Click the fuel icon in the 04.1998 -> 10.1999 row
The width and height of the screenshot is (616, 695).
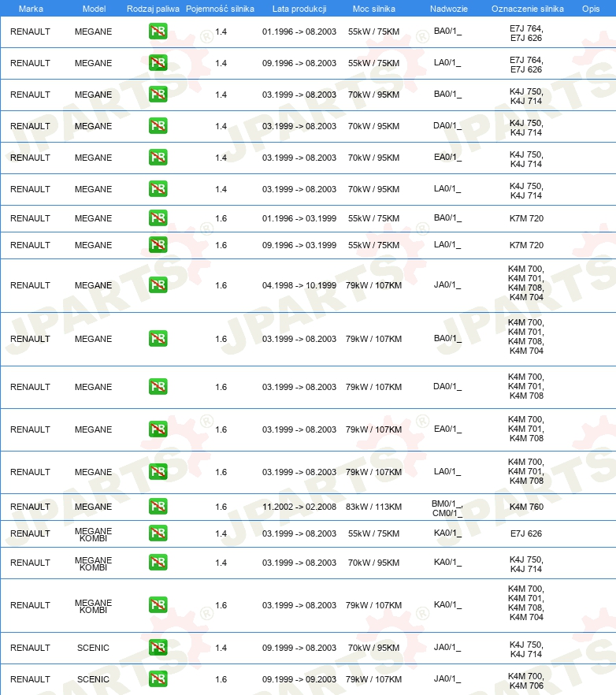(x=158, y=285)
